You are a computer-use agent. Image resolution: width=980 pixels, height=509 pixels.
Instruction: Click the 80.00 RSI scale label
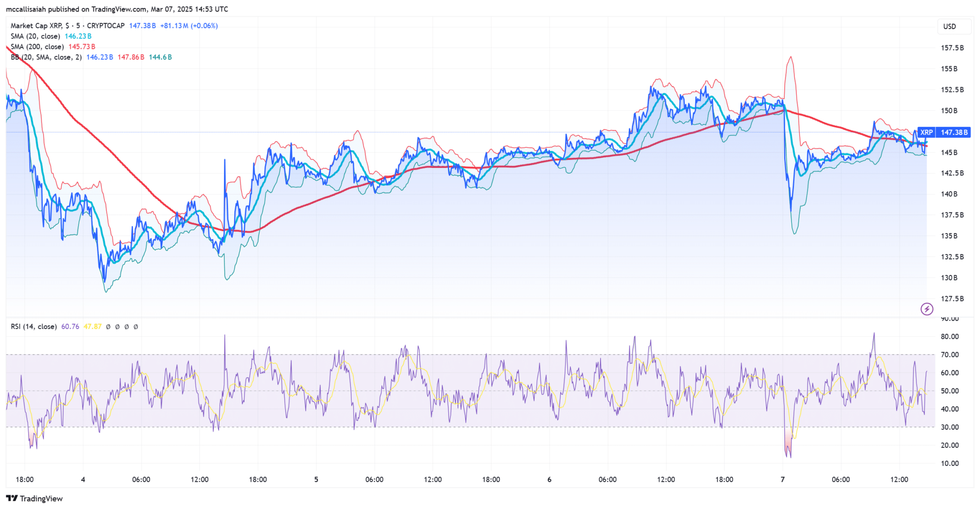pyautogui.click(x=950, y=337)
